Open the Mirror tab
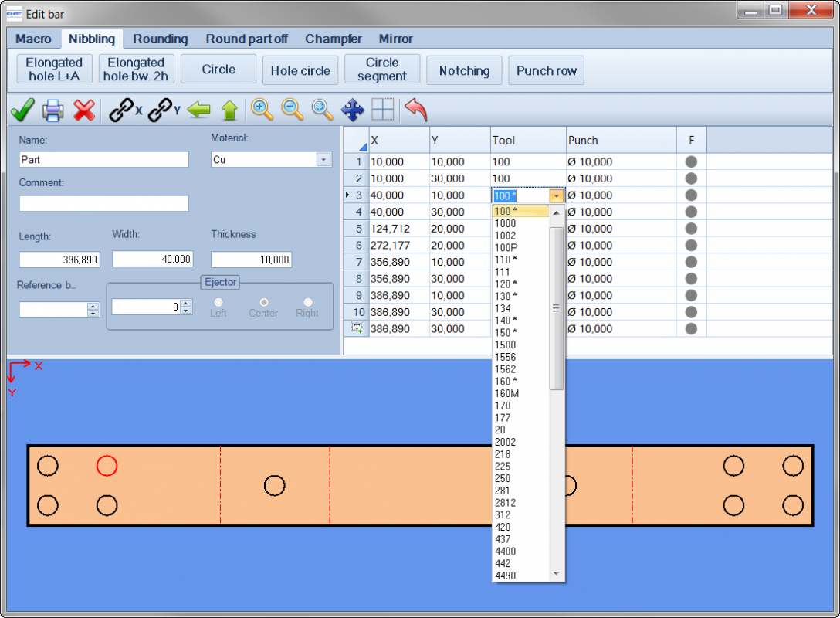 pos(395,39)
